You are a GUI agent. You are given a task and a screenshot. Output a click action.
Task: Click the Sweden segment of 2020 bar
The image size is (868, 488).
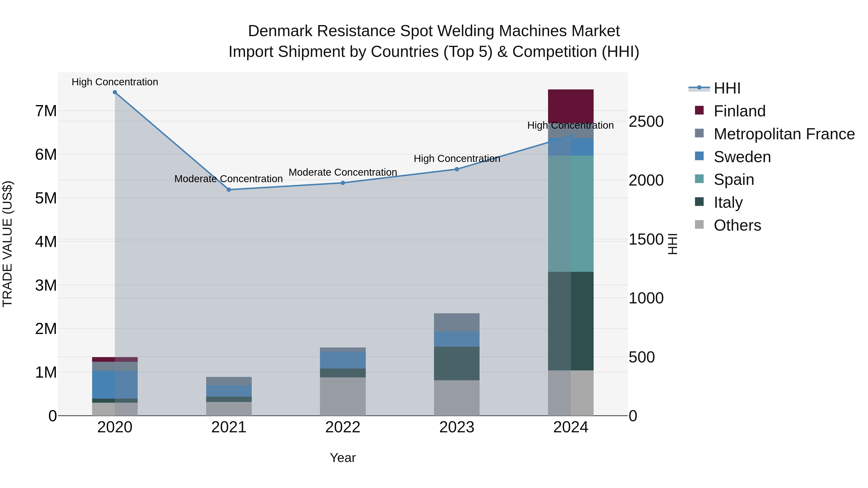tap(115, 385)
